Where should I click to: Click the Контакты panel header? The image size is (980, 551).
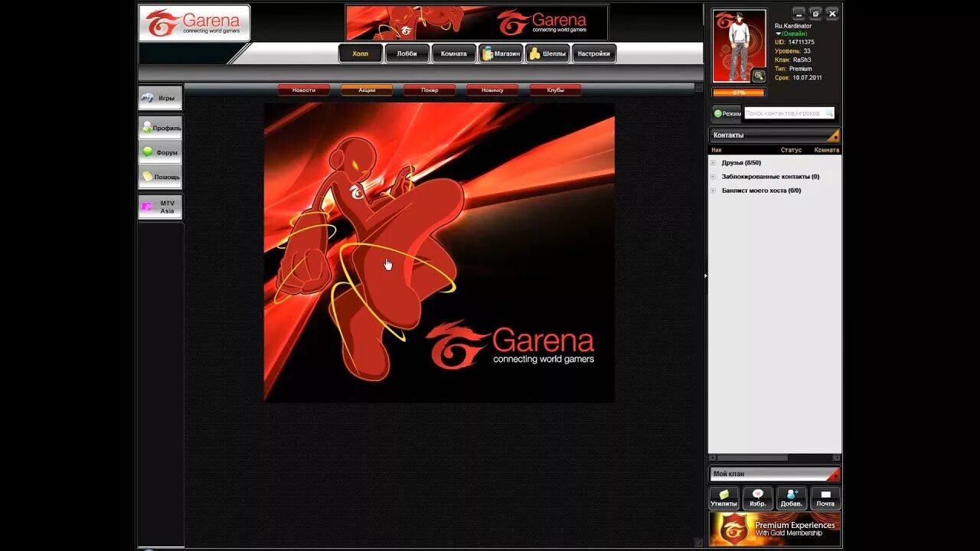coord(775,135)
